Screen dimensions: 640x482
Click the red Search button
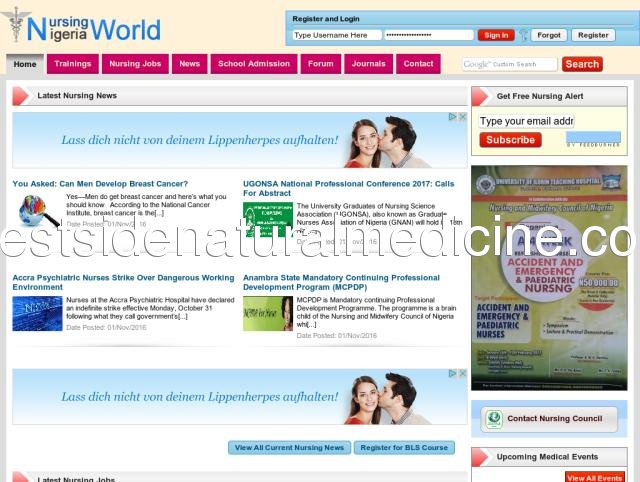582,64
